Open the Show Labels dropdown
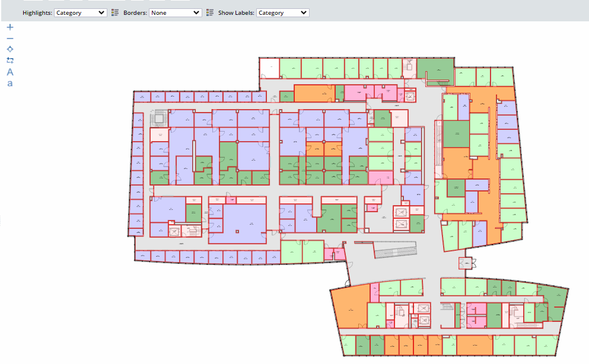The height and width of the screenshot is (364, 589). pos(282,12)
